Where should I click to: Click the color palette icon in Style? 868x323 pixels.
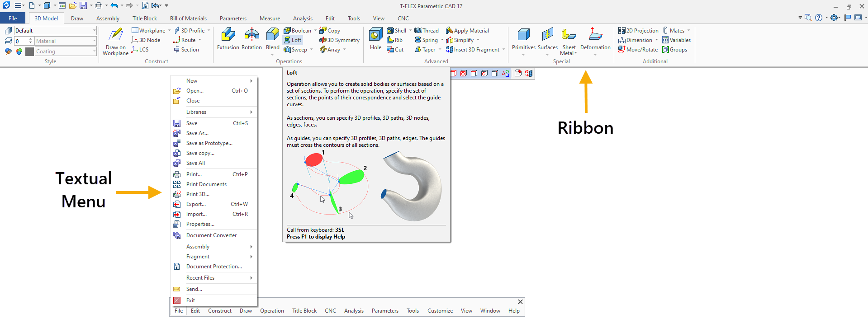19,51
